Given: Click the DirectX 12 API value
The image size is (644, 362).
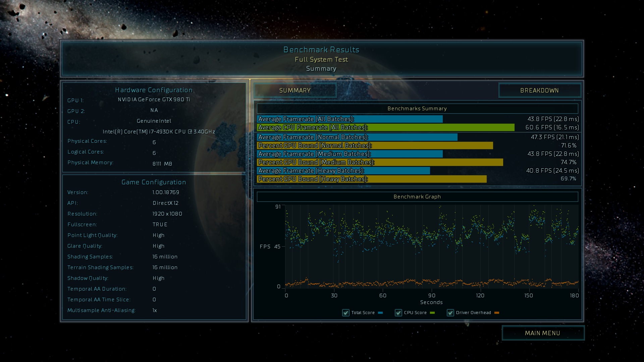Looking at the screenshot, I should tap(165, 203).
